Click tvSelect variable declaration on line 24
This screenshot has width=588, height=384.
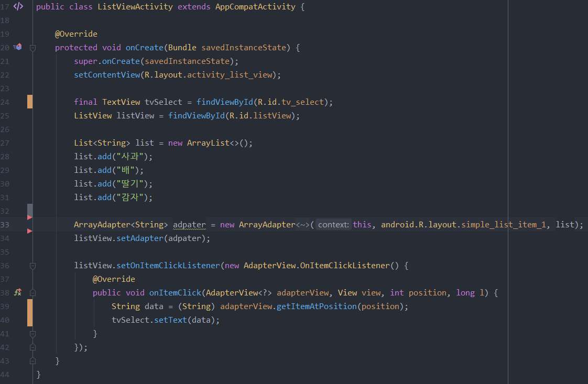point(164,102)
